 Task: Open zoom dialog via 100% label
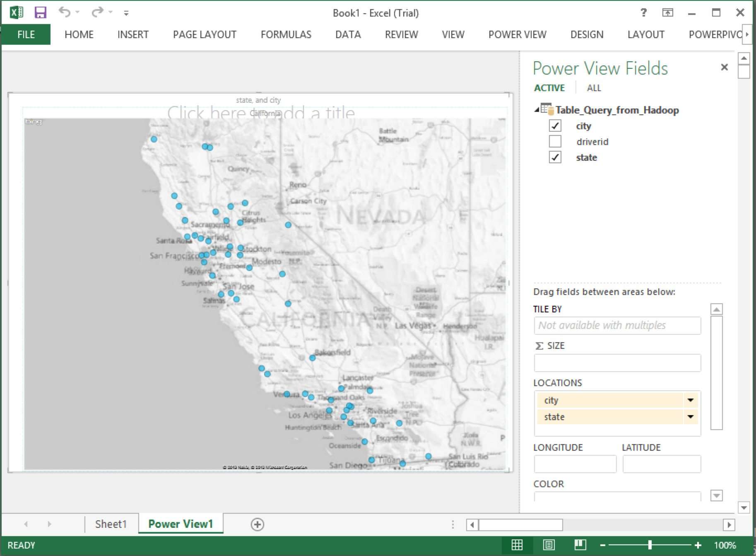click(725, 545)
